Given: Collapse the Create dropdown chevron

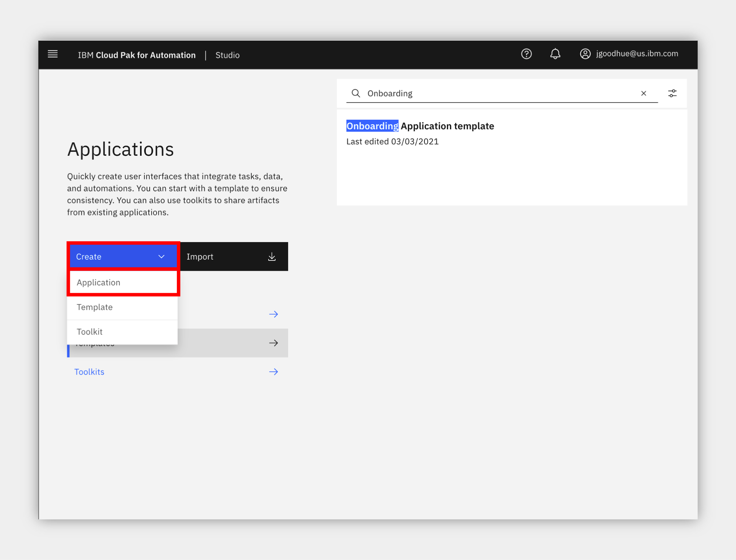Looking at the screenshot, I should click(x=162, y=257).
